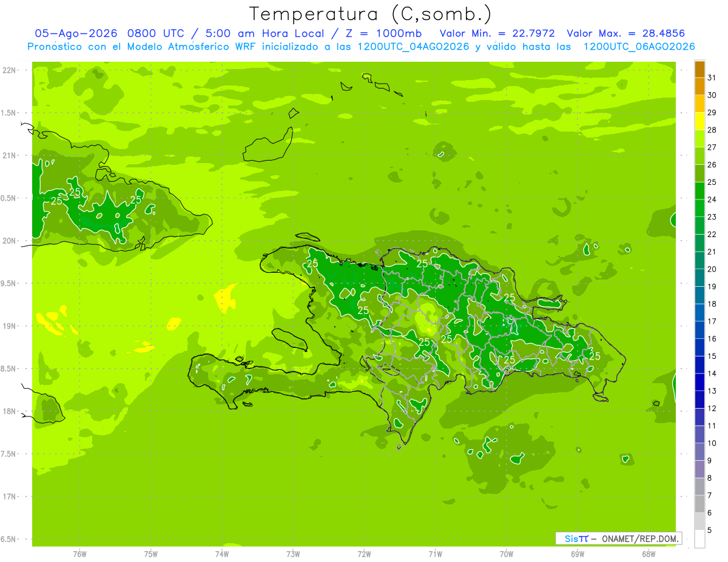Click 'Valor Max. = 28.4856' text

coord(625,33)
